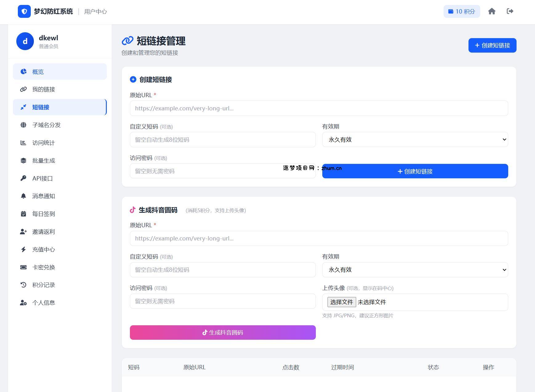Click the chain icon beside 我的链接
Viewport: 535px width, 392px height.
[23, 89]
